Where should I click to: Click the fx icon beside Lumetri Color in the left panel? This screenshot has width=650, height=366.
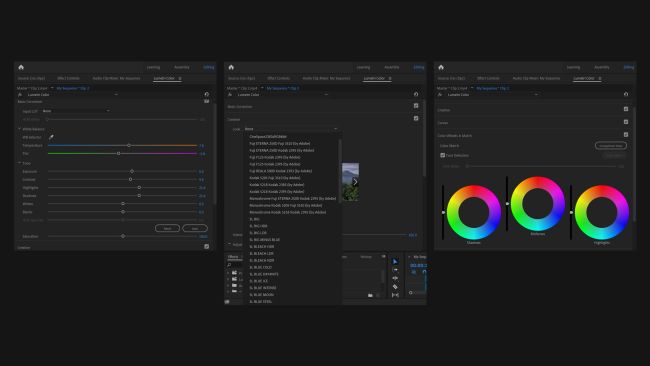point(19,95)
